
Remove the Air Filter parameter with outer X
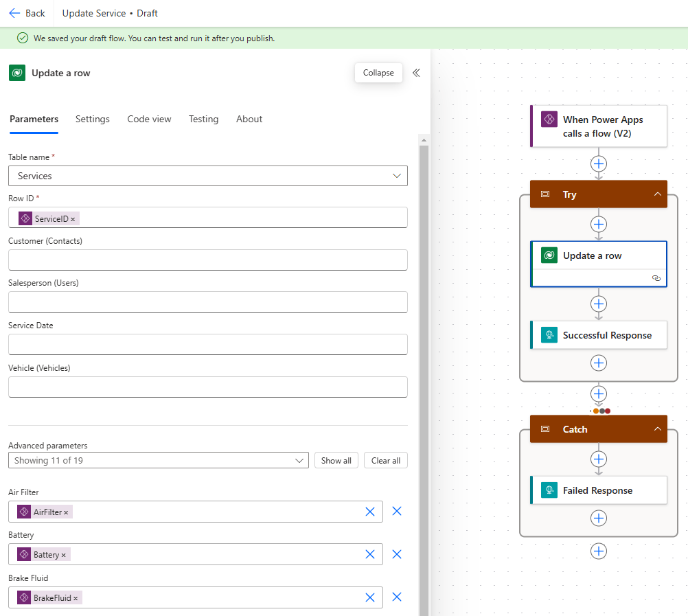(x=396, y=511)
